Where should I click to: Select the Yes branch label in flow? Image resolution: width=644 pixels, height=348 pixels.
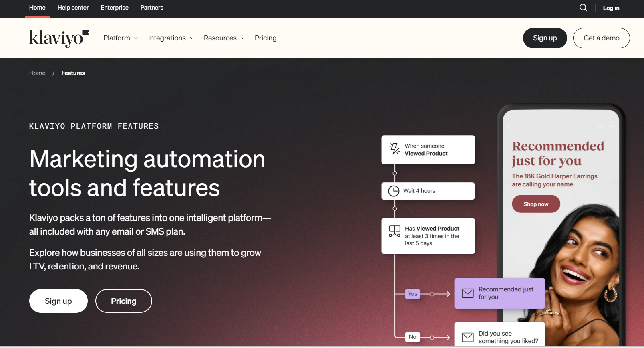[x=413, y=294]
